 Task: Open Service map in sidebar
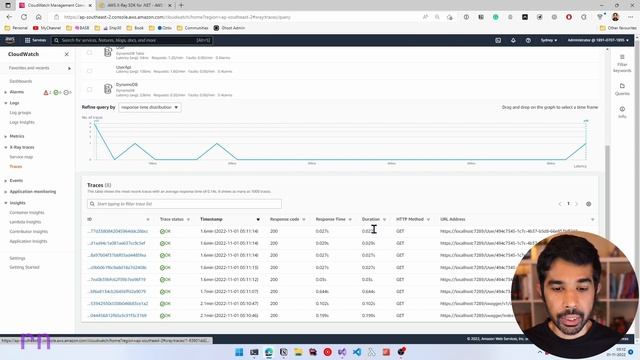click(21, 157)
